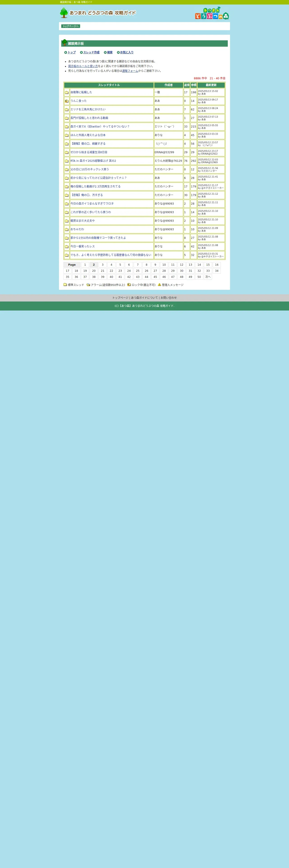Image resolution: width=289 pixels, height=868 pixels.
Task: Click the folder icon for 長門が投稿したと思われる動画
Action: pos(67,118)
